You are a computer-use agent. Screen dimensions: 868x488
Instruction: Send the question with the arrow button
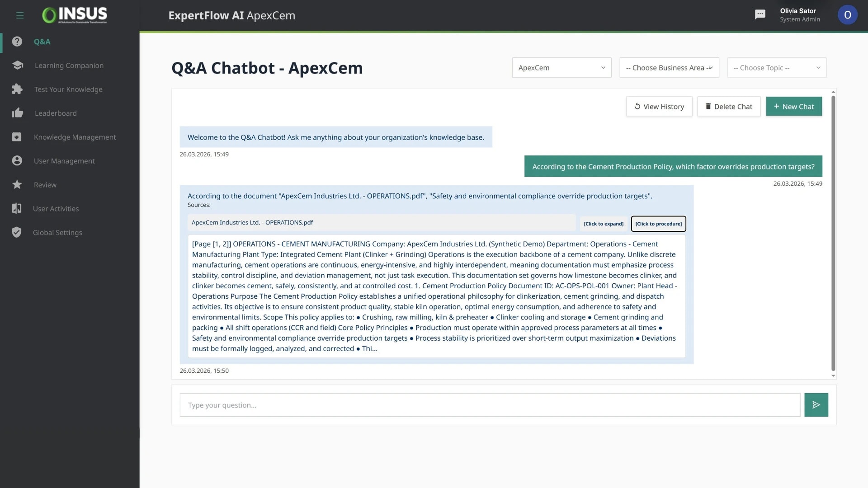point(816,405)
